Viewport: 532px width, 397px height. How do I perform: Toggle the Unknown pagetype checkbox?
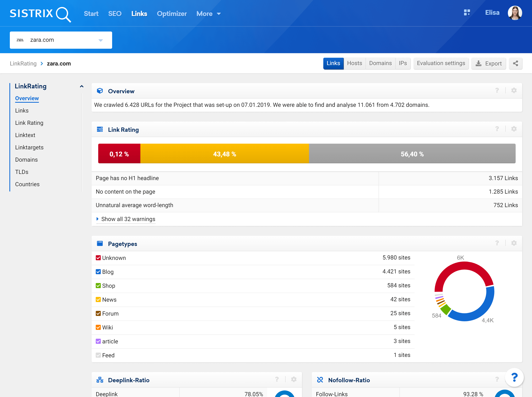click(x=98, y=258)
